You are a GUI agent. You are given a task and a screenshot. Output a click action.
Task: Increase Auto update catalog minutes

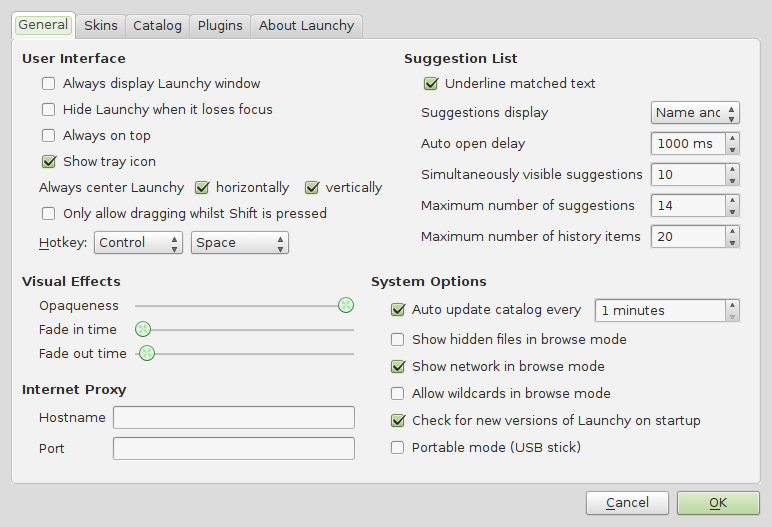pyautogui.click(x=732, y=305)
